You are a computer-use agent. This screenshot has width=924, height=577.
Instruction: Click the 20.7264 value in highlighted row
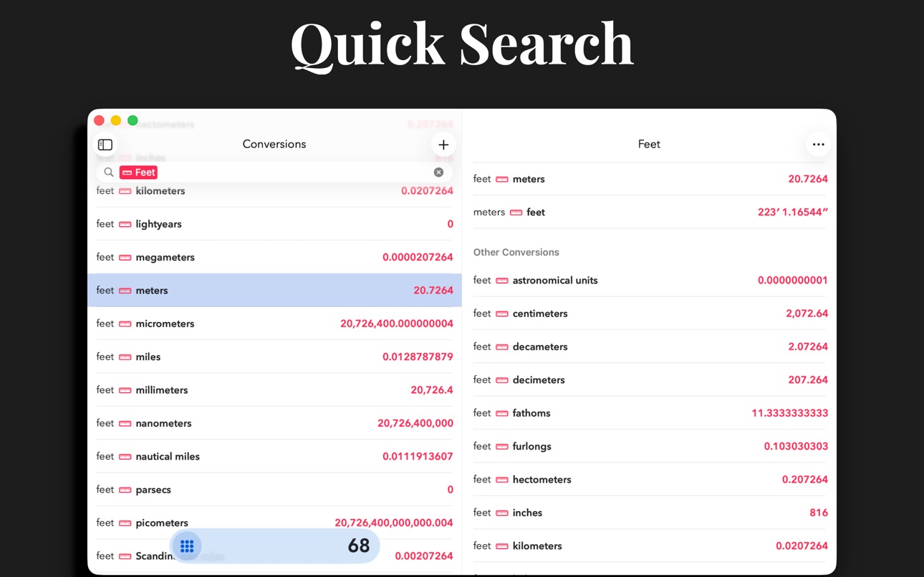tap(433, 290)
